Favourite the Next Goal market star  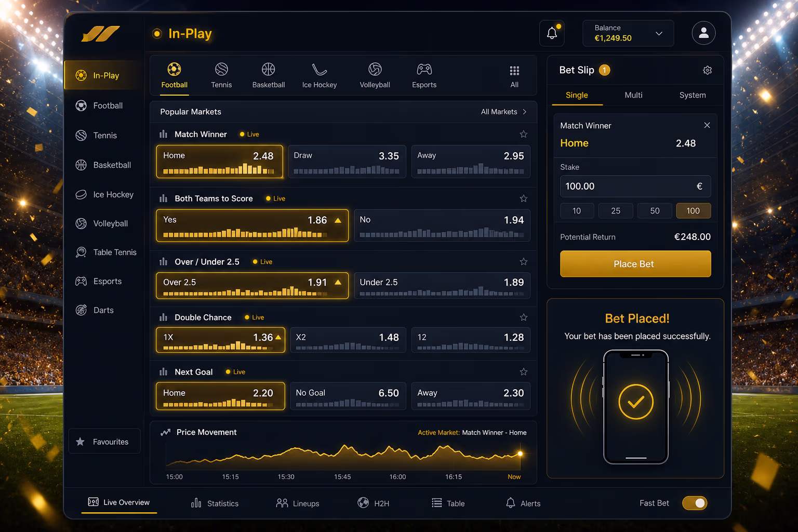tap(523, 371)
